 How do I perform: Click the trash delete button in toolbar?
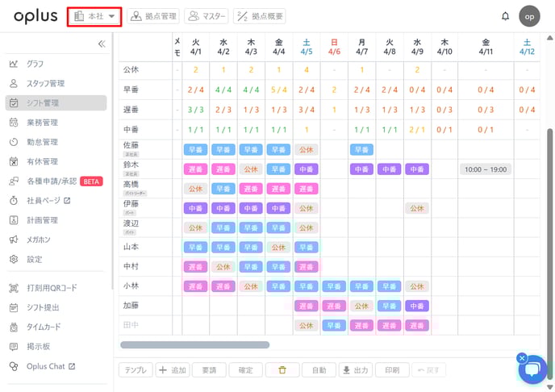click(x=282, y=370)
